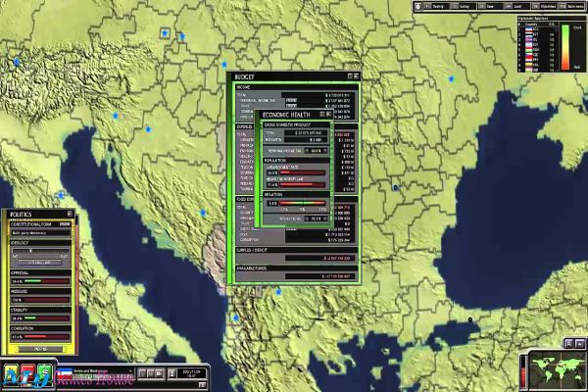
Task: Click the Pressure bar in Politics
Action: click(x=46, y=300)
